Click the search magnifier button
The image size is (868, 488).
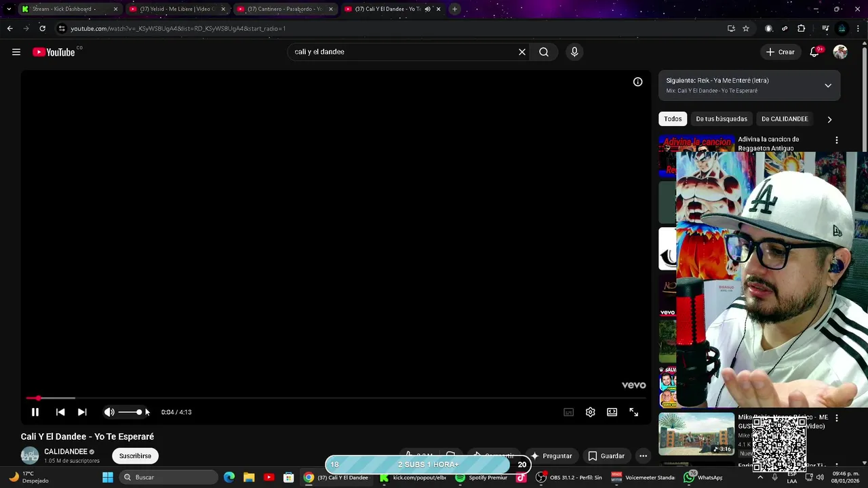click(x=544, y=52)
